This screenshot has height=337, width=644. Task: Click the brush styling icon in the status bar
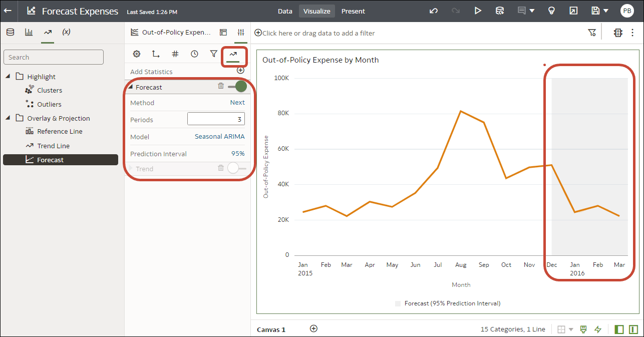point(583,329)
